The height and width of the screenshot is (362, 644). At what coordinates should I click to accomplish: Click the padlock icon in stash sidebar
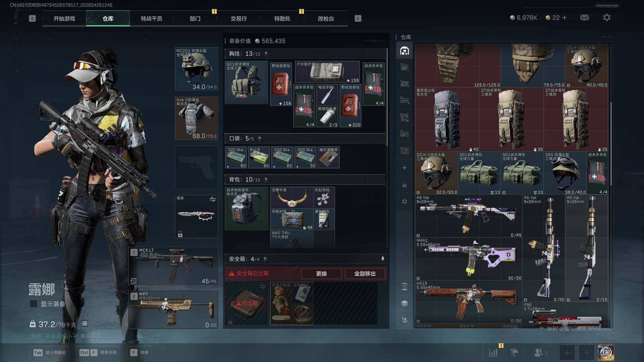(405, 185)
